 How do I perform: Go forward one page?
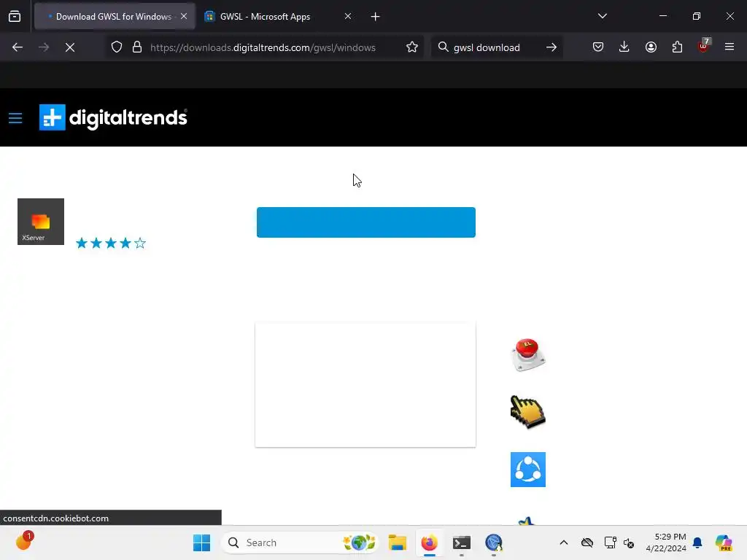click(44, 47)
